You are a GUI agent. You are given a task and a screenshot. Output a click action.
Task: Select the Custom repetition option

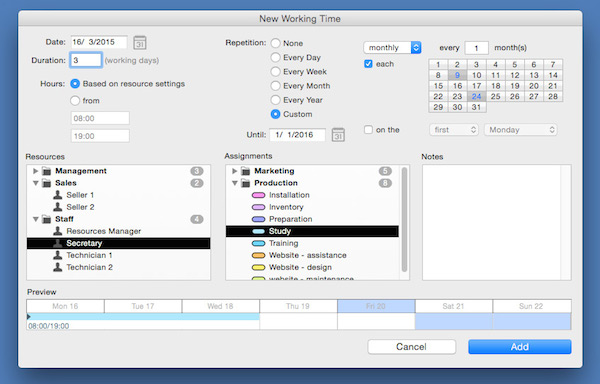275,114
